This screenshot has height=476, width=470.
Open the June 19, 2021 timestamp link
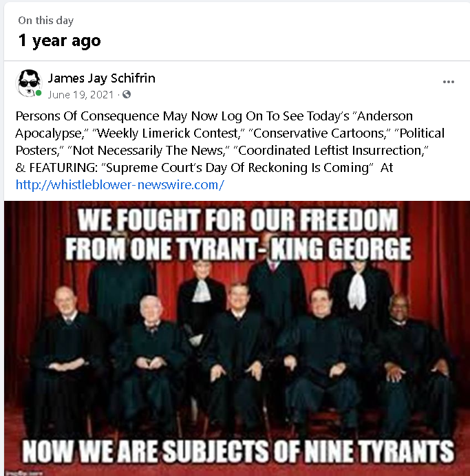pos(81,95)
